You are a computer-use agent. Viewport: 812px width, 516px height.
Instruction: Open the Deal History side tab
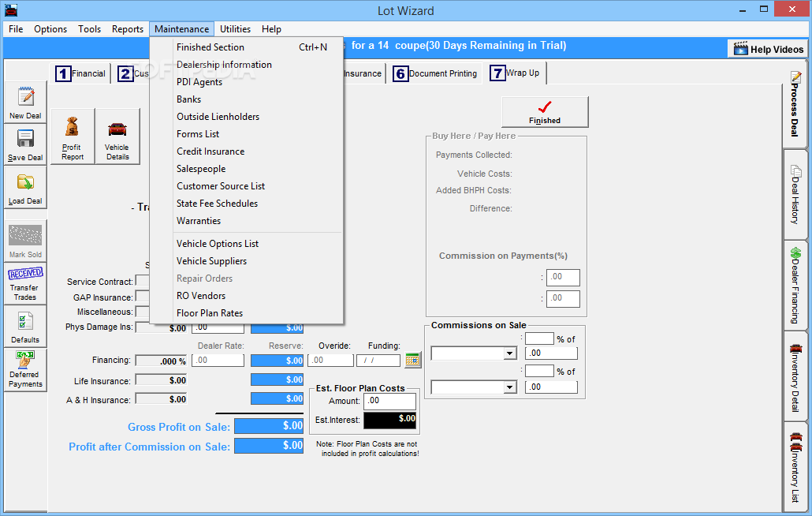[795, 195]
